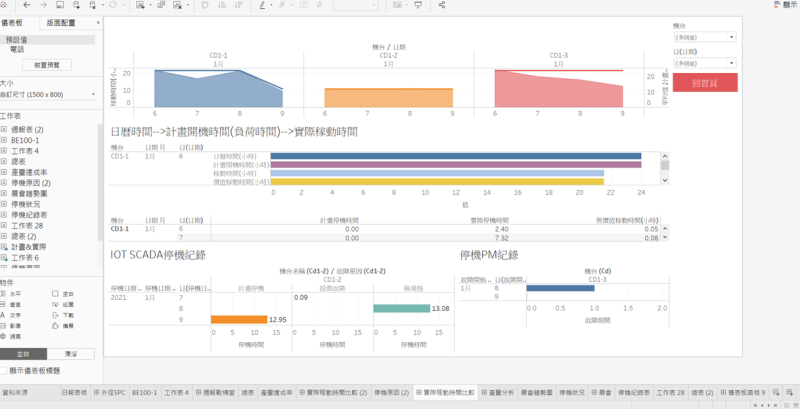The height and width of the screenshot is (409, 800).
Task: Click the Highlight pen toolbar icon
Action: pyautogui.click(x=262, y=5)
